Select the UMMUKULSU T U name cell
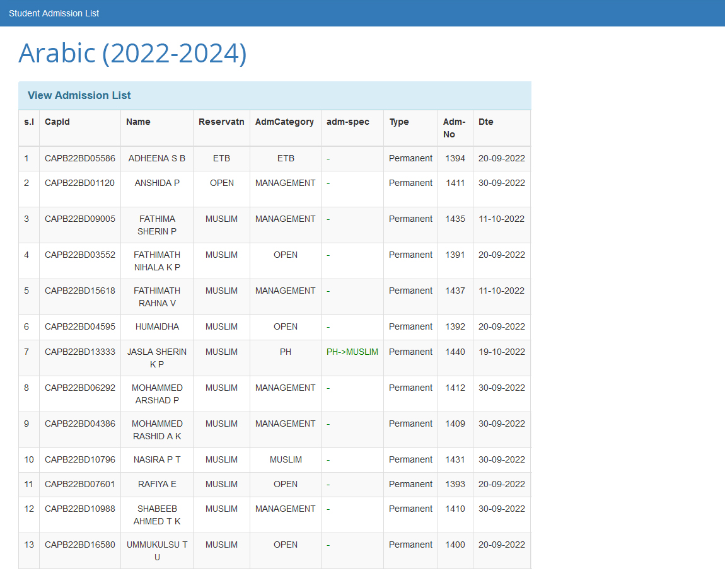This screenshot has width=725, height=588. (157, 551)
